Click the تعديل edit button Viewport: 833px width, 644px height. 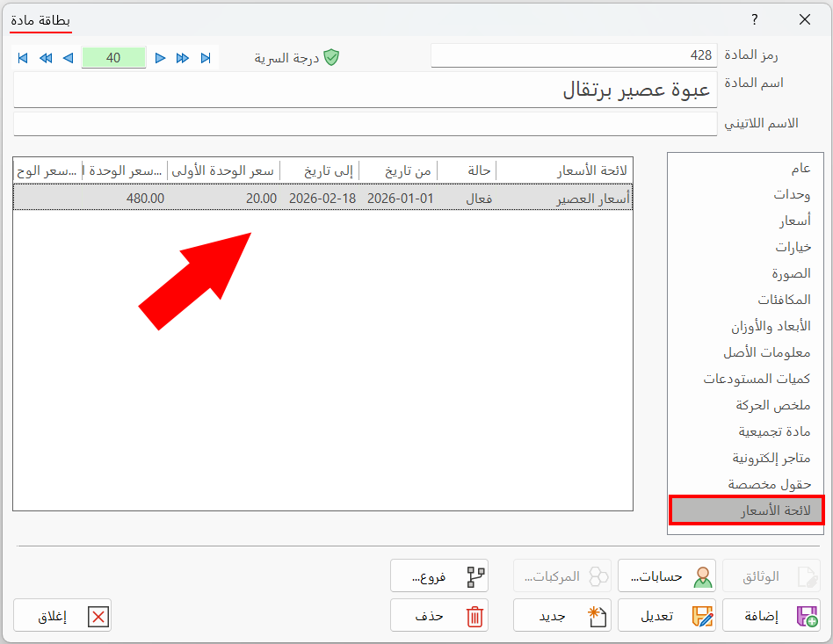(x=667, y=616)
